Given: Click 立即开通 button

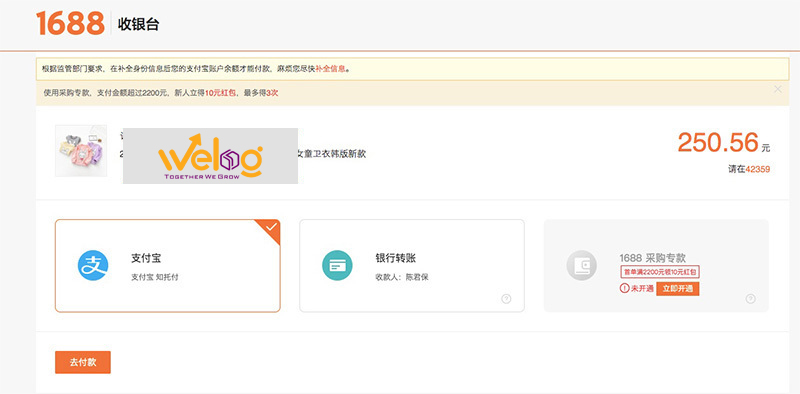Looking at the screenshot, I should click(678, 288).
